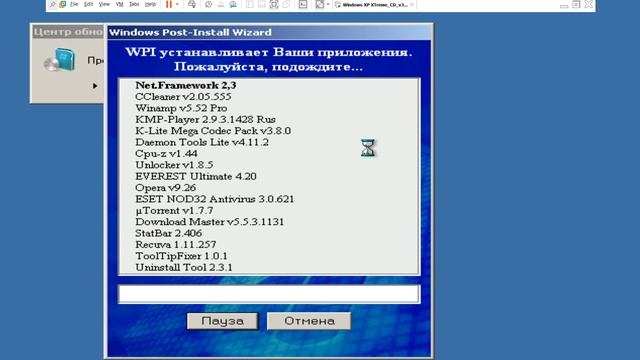This screenshot has height=360, width=640.
Task: Click the µTorrent v1.7.7 entry
Action: (174, 211)
